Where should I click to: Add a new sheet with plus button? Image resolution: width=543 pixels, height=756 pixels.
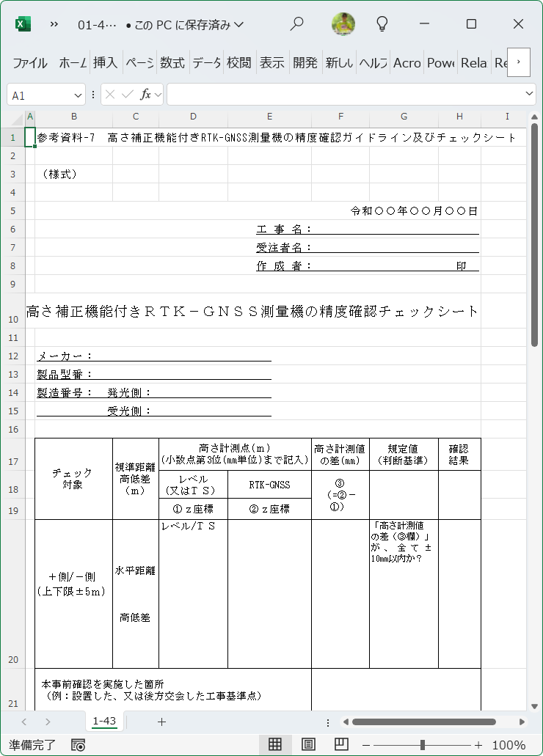tap(161, 722)
